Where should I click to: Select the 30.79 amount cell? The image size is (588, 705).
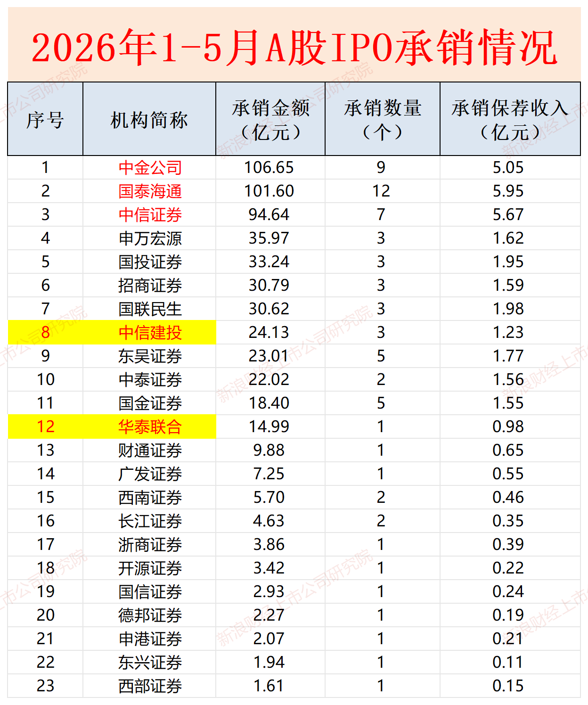(x=270, y=286)
